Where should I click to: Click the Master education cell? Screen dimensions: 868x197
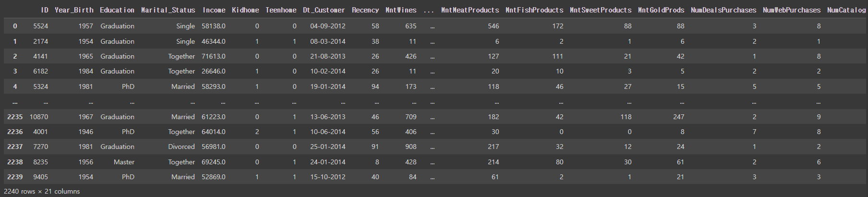coord(124,162)
